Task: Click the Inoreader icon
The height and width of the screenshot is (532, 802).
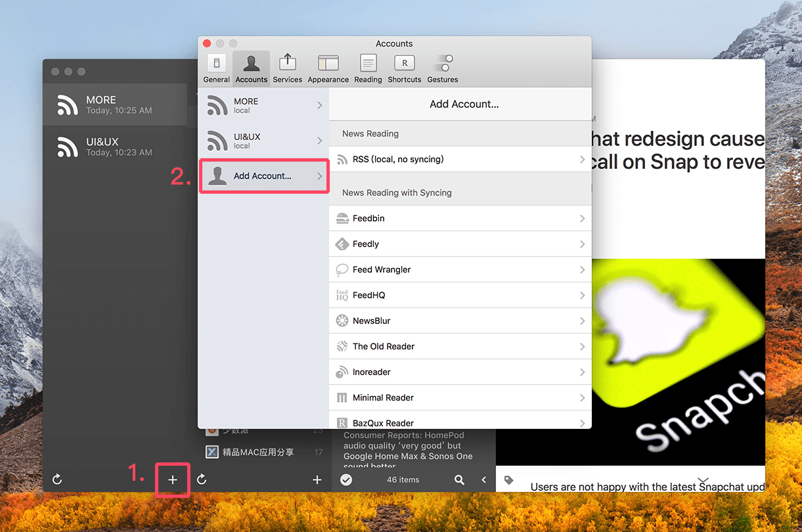Action: pos(342,372)
